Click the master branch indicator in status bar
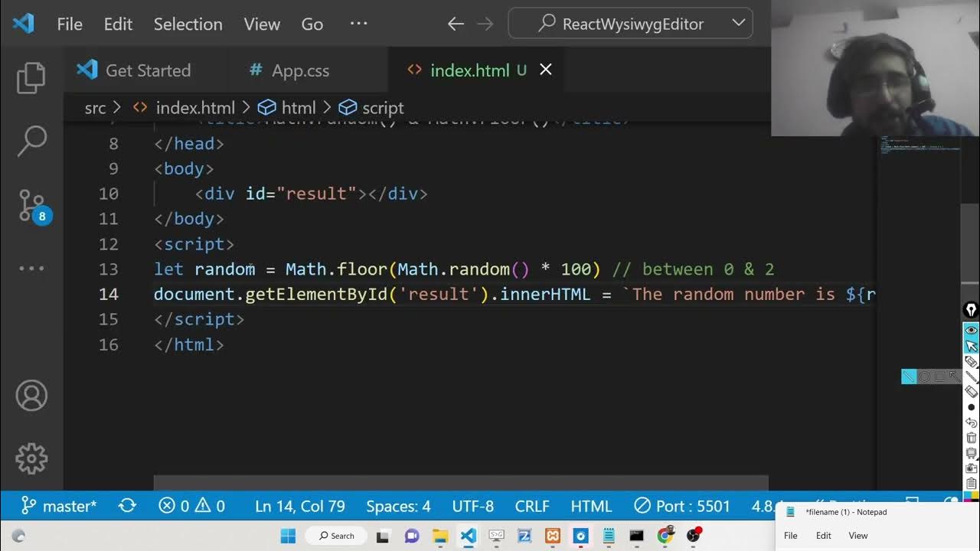The height and width of the screenshot is (551, 980). (60, 506)
